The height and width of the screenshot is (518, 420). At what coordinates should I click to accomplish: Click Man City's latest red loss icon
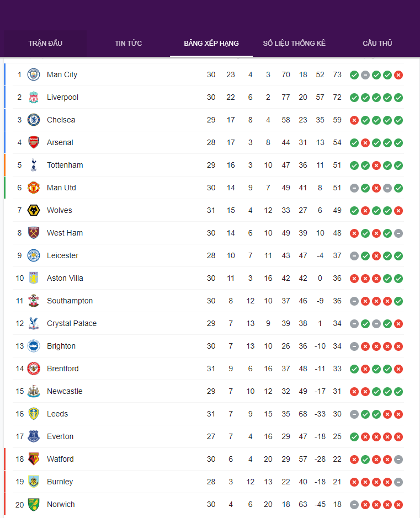398,75
